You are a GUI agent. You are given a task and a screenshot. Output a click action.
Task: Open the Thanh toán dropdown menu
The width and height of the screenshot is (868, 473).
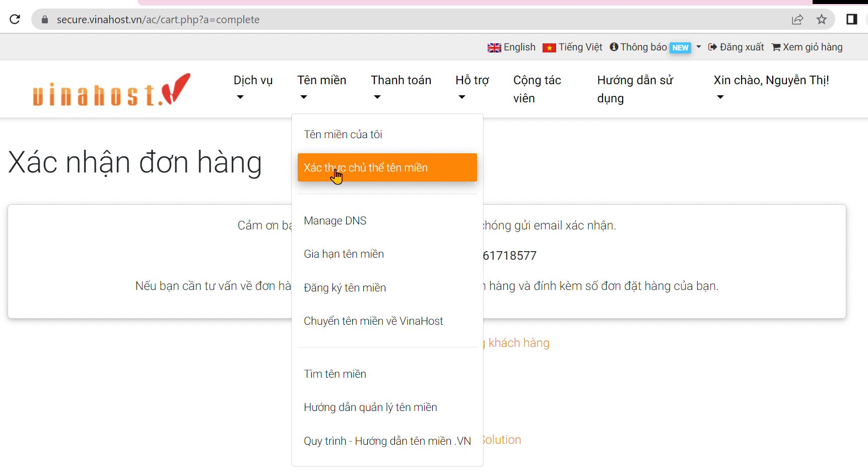(x=401, y=87)
